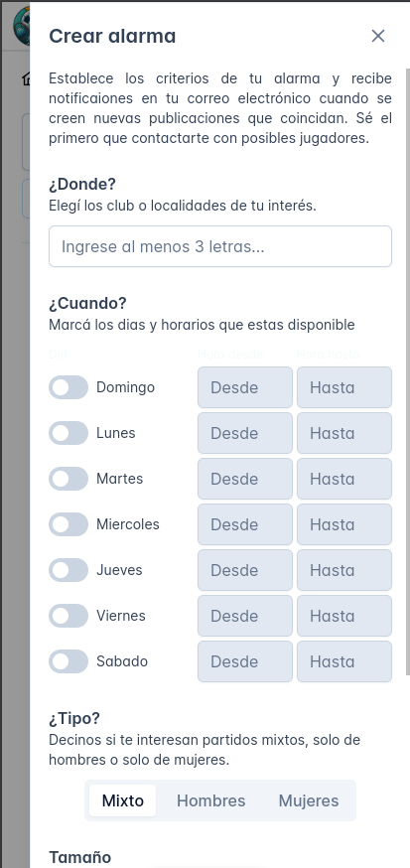
Task: Expand the Desde dropdown for Miercoles
Action: click(245, 524)
